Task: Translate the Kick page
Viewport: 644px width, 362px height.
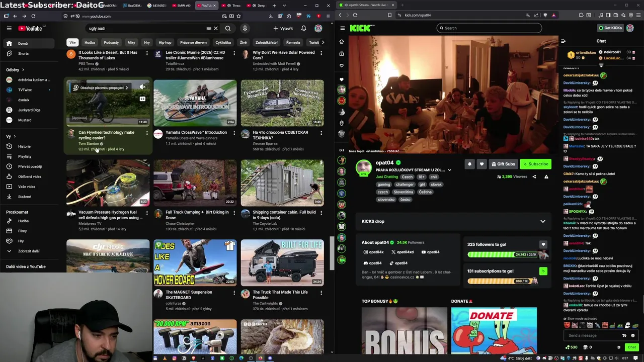Action: pyautogui.click(x=528, y=15)
